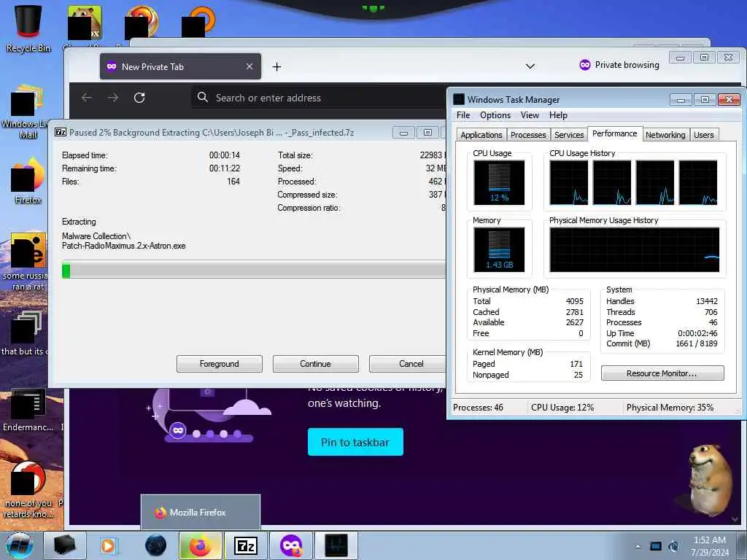Screen dimensions: 747x560
Task: Click the browser forward arrow
Action: pos(113,98)
